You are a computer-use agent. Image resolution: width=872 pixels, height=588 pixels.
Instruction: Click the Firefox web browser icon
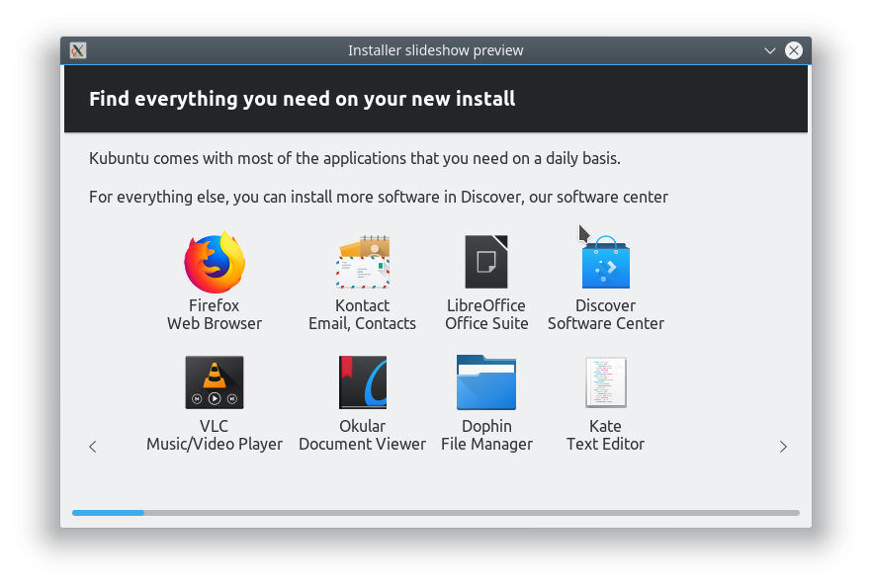point(215,262)
